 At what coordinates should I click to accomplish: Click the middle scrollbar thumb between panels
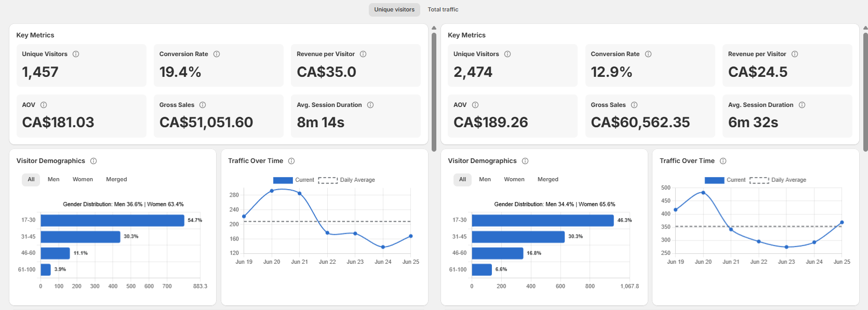point(434,92)
